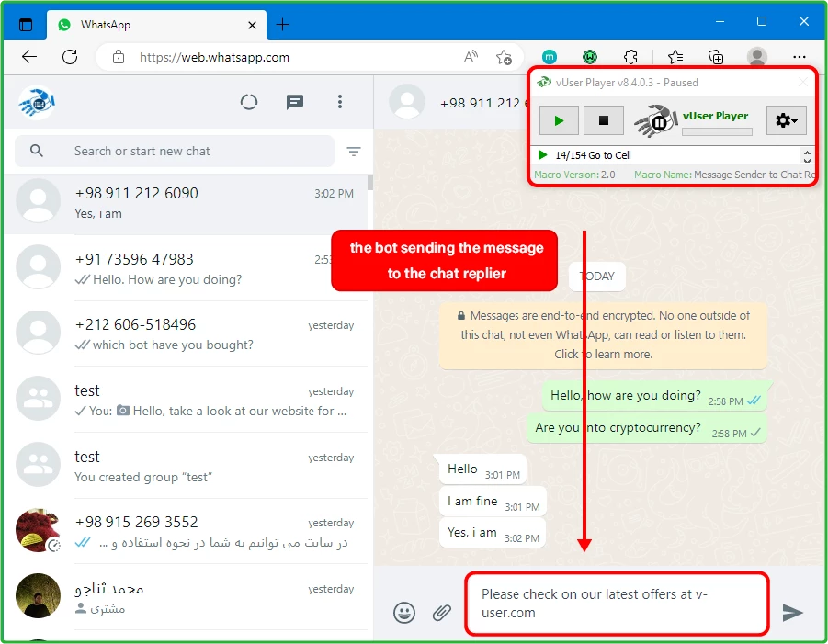
Task: Click the green WhatsApp extension icon
Action: 590,56
